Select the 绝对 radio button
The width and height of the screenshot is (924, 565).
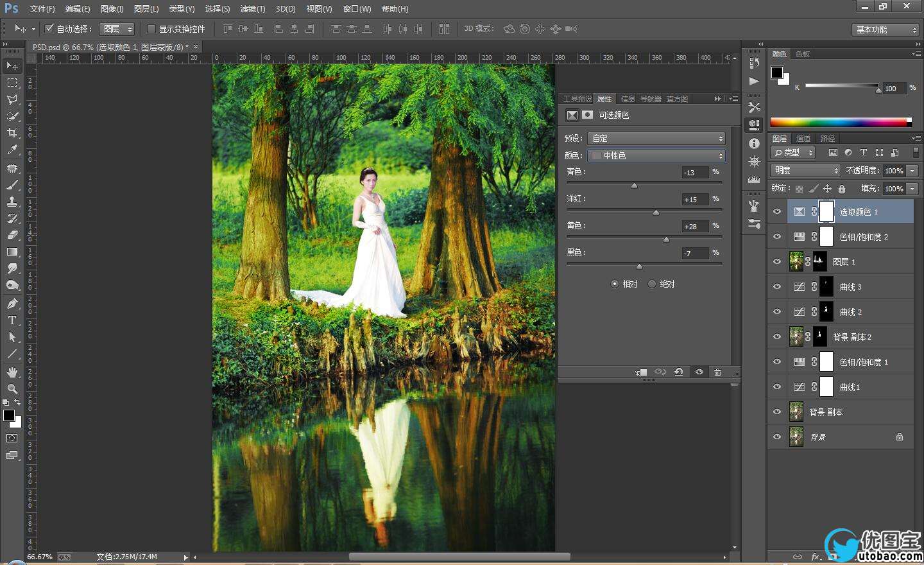click(652, 284)
